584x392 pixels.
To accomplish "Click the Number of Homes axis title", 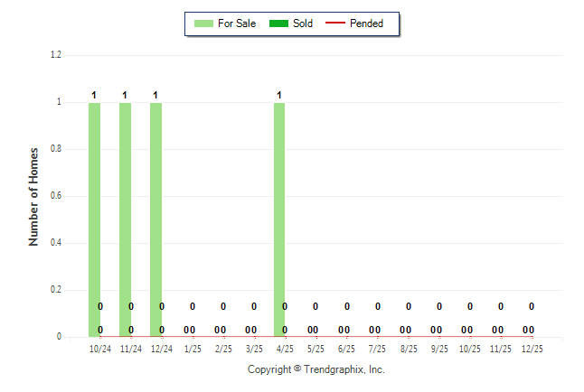I will (x=33, y=196).
